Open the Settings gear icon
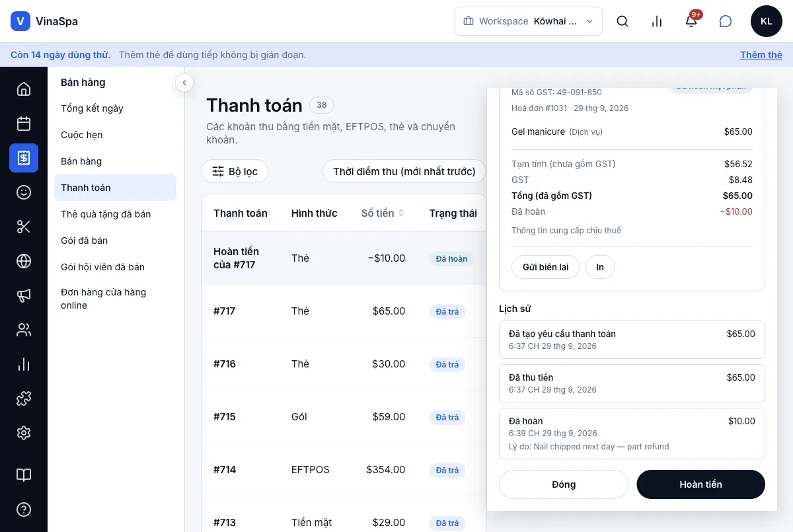This screenshot has width=793, height=532. pos(24,433)
